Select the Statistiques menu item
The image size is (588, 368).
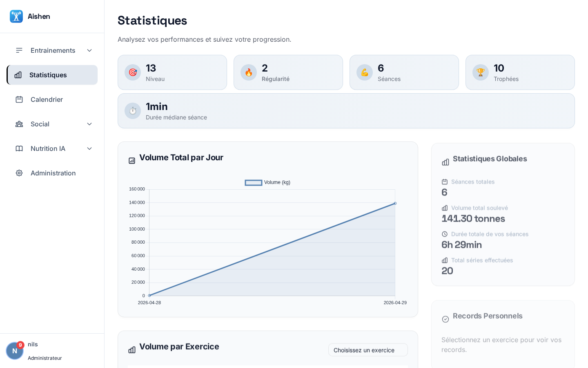[52, 75]
